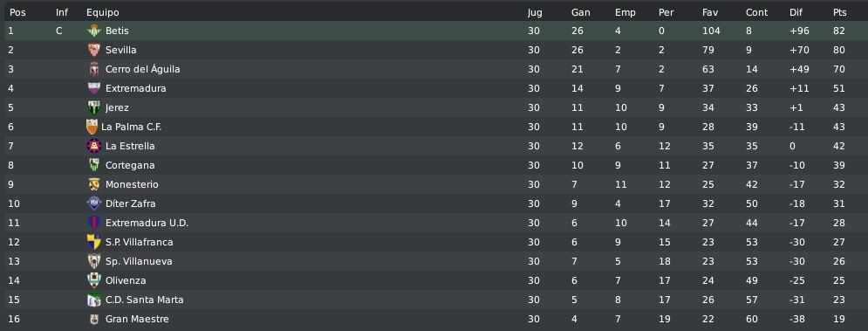Click the Sevilla club badge
This screenshot has width=868, height=331.
click(94, 50)
